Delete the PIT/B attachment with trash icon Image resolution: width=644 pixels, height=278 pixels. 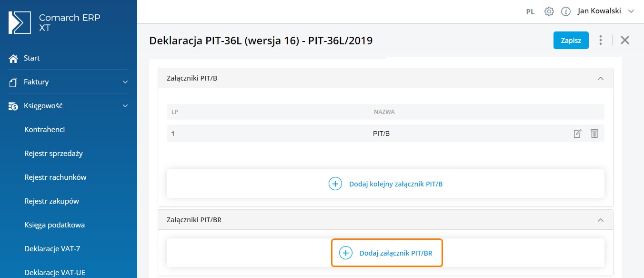594,134
